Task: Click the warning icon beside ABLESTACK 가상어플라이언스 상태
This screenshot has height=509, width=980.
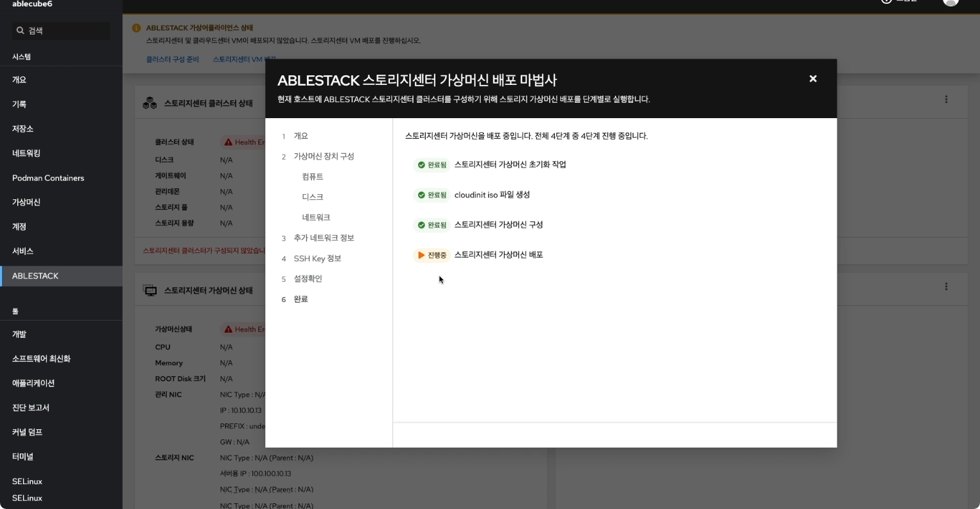Action: pos(136,28)
